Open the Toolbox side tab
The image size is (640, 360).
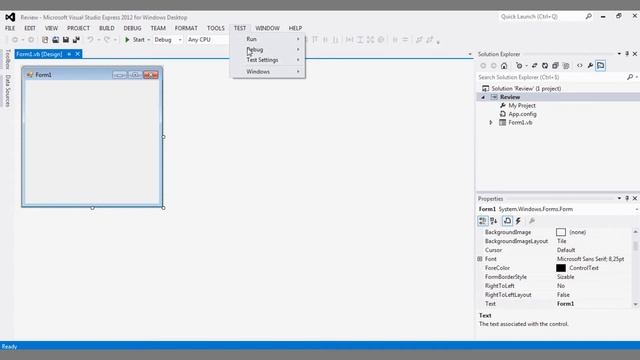coord(7,59)
